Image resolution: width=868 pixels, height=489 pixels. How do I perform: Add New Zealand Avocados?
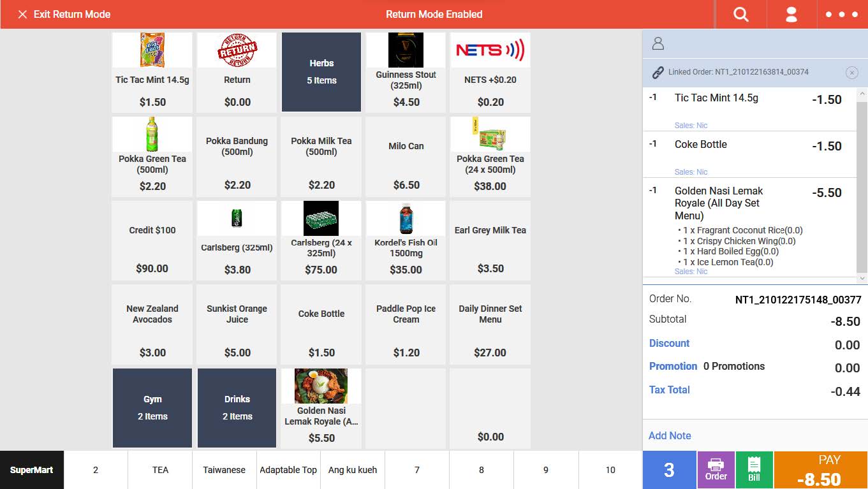coord(152,325)
